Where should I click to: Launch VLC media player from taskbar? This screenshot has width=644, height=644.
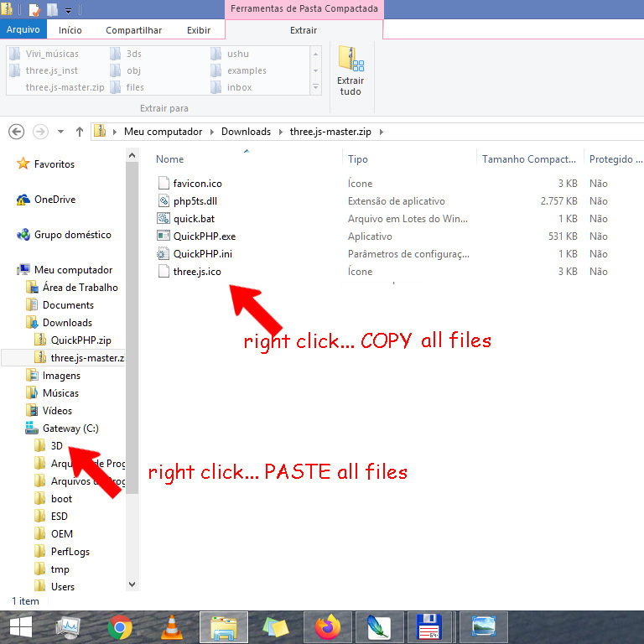(x=171, y=627)
